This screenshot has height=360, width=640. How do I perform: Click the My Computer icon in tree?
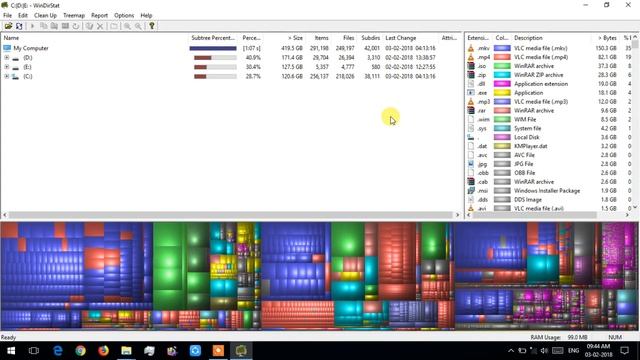coord(7,48)
